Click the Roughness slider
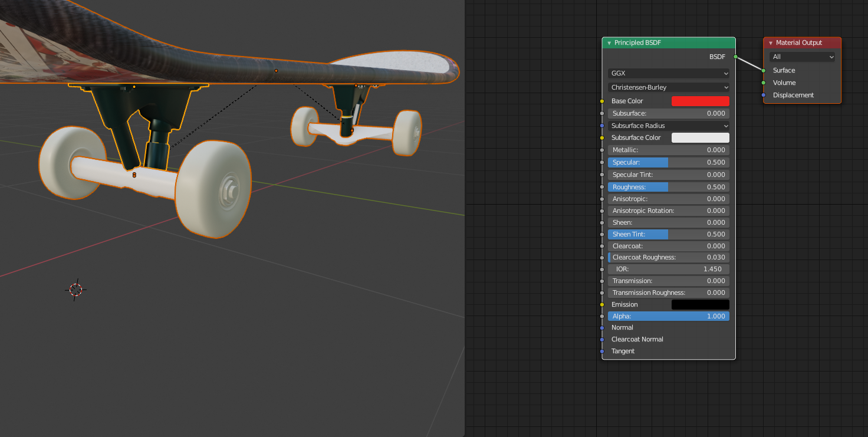 [669, 187]
